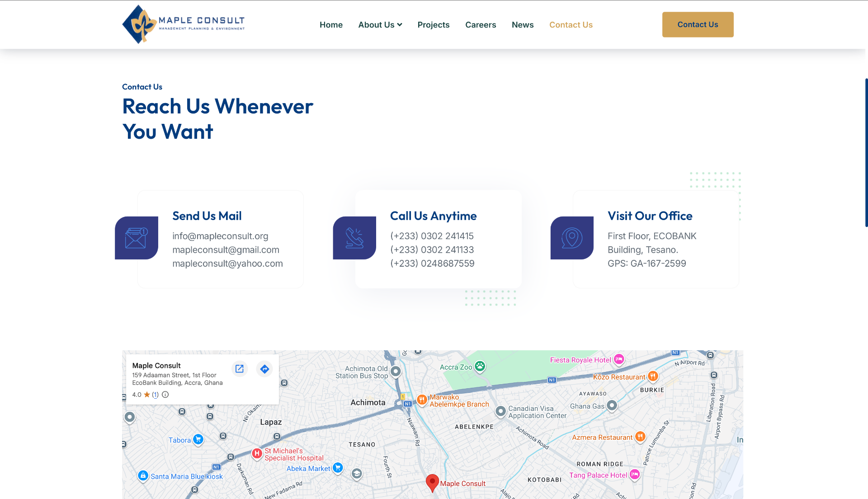This screenshot has width=868, height=499.
Task: Call (+233) 0248687559 number
Action: coord(432,263)
